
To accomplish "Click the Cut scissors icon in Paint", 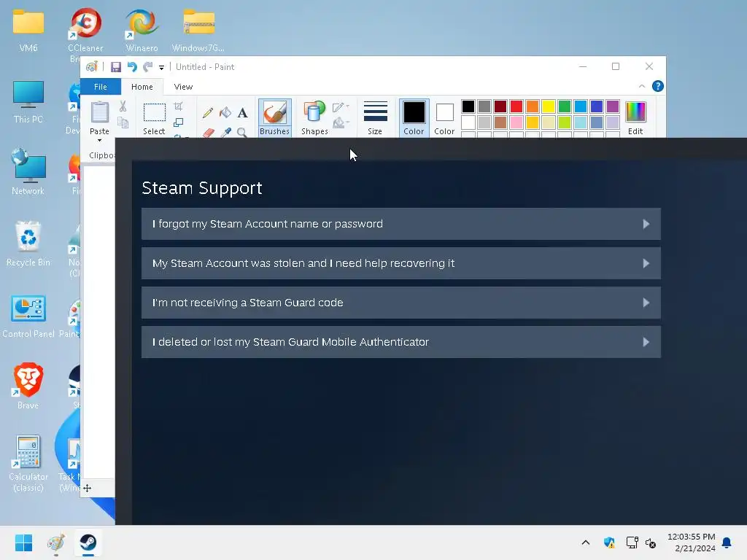I will [x=123, y=106].
